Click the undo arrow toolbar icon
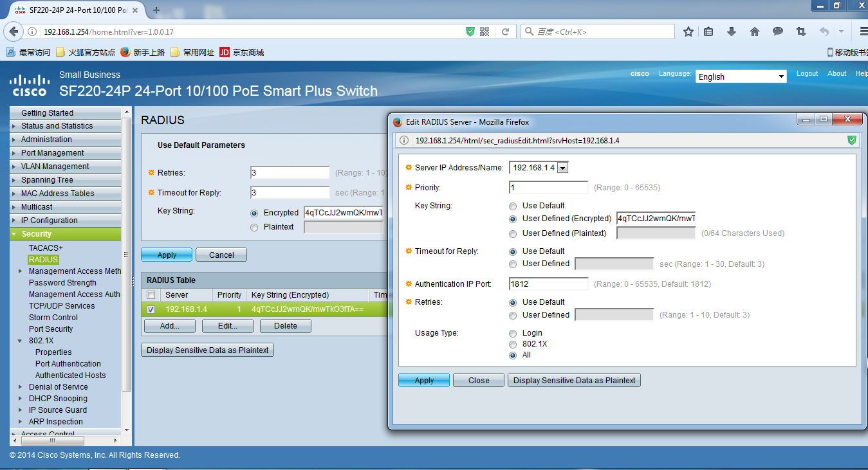868x470 pixels. (824, 32)
